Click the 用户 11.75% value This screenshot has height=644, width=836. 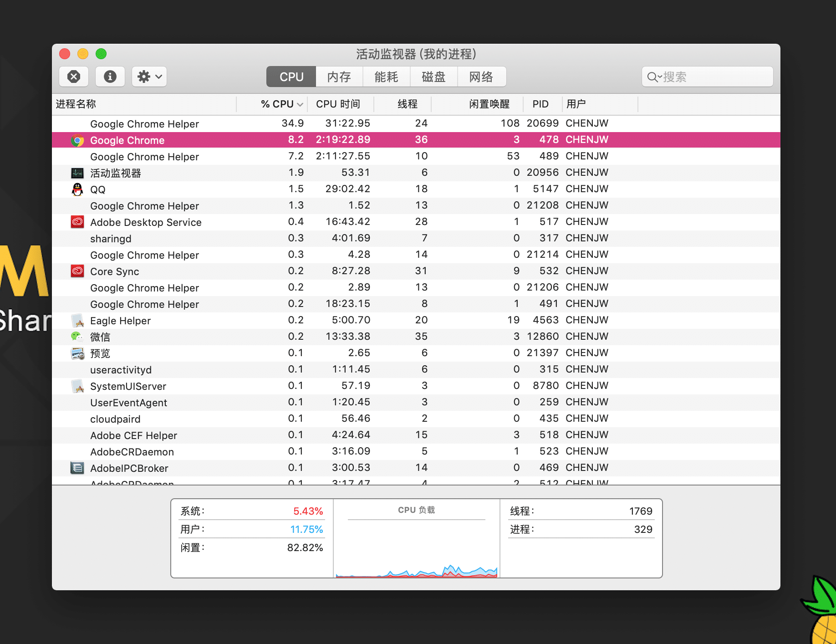coord(306,529)
